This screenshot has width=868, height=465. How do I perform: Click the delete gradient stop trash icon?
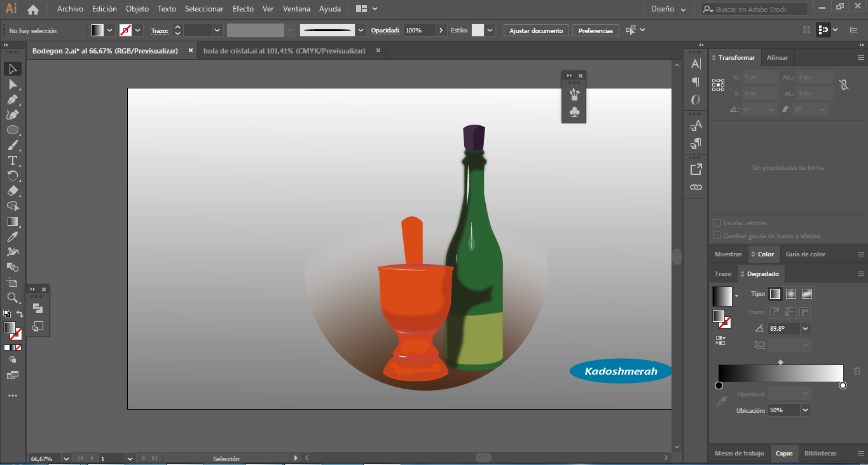tap(857, 371)
